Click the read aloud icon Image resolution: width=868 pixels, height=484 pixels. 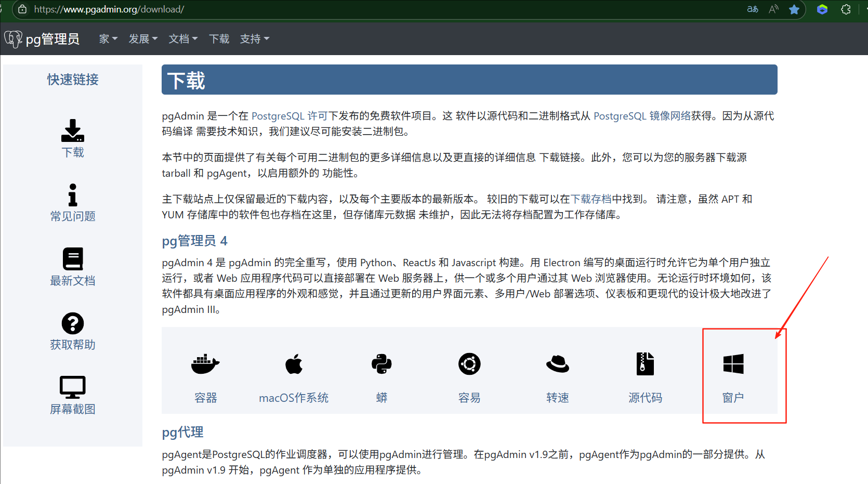coord(773,9)
